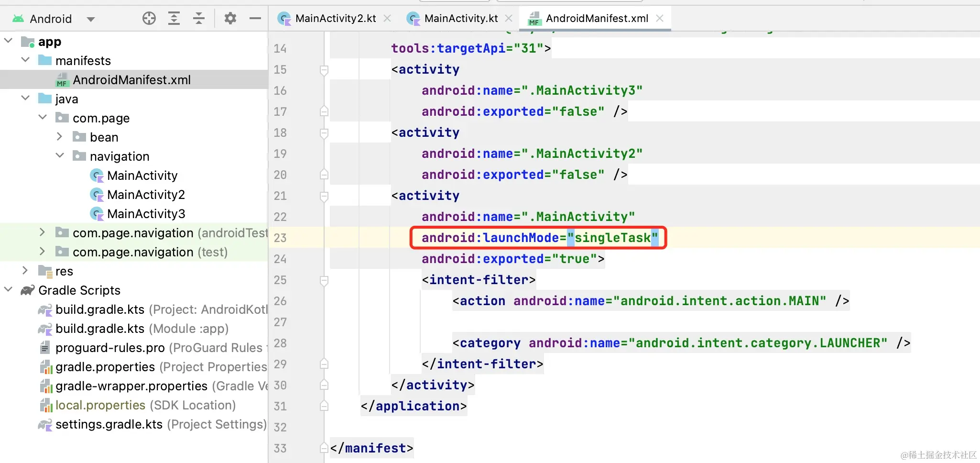The image size is (980, 463).
Task: Click the text android:launchMode on line 23
Action: click(490, 238)
